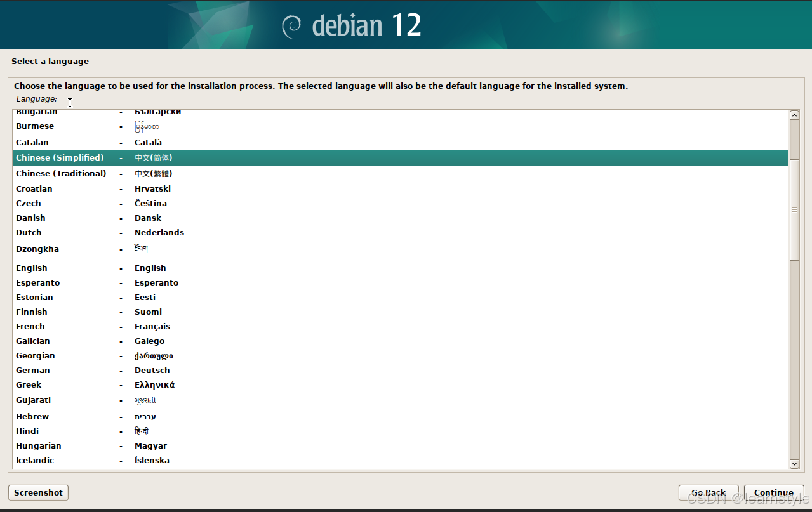Viewport: 812px width, 512px height.
Task: Choose Czech from the list
Action: pyautogui.click(x=401, y=203)
